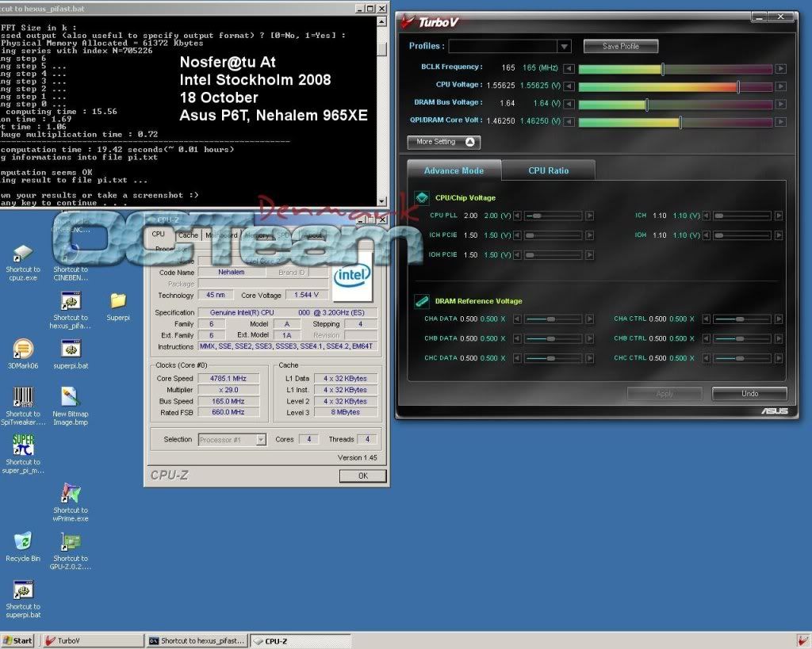Select the Shortcut to superpi.bat desktop icon
This screenshot has width=812, height=649.
tap(23, 599)
